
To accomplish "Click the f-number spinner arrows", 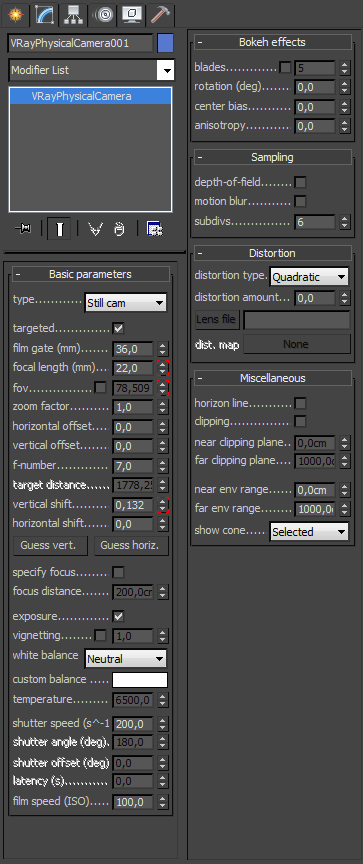I will [x=162, y=466].
